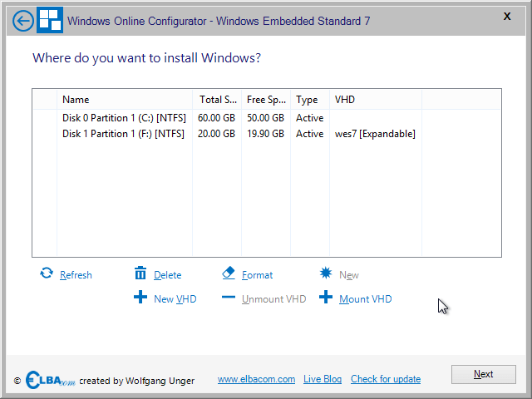This screenshot has width=532, height=399.
Task: Click the Unmount VHD minus icon
Action: click(x=229, y=298)
